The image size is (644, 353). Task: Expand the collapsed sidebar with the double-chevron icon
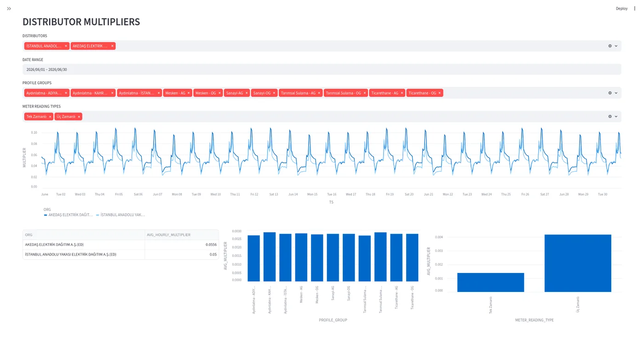[9, 8]
